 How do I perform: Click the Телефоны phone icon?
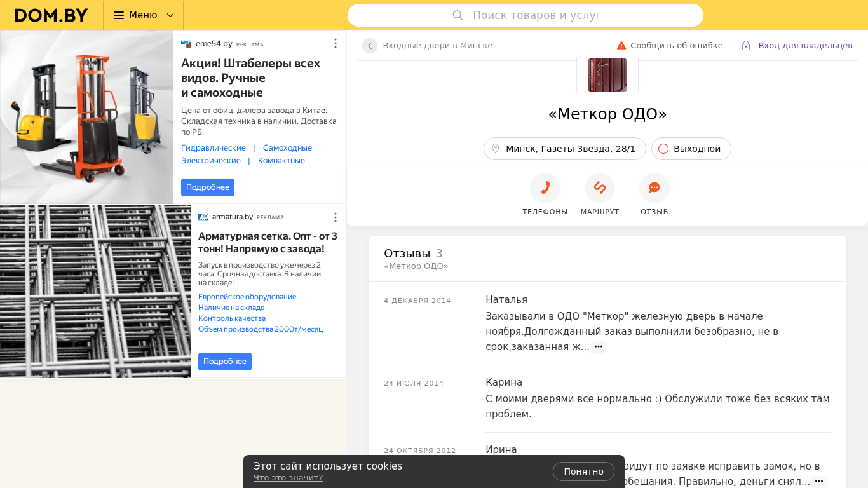tap(545, 188)
